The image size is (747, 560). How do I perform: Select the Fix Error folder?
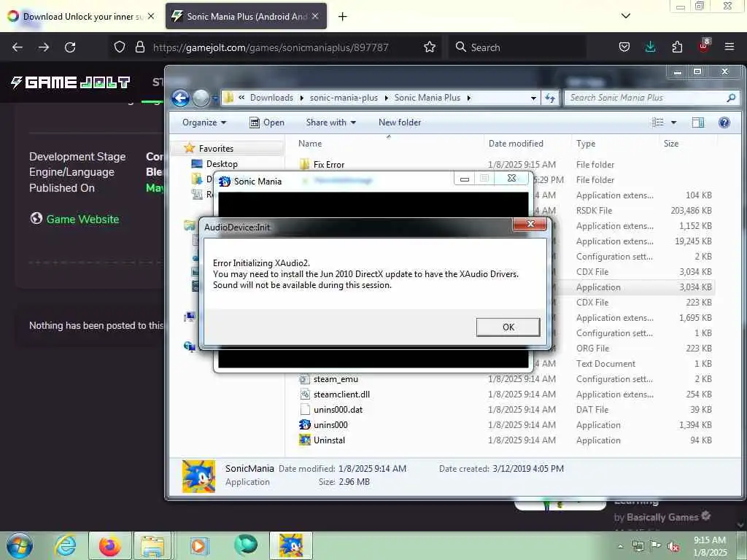click(329, 165)
